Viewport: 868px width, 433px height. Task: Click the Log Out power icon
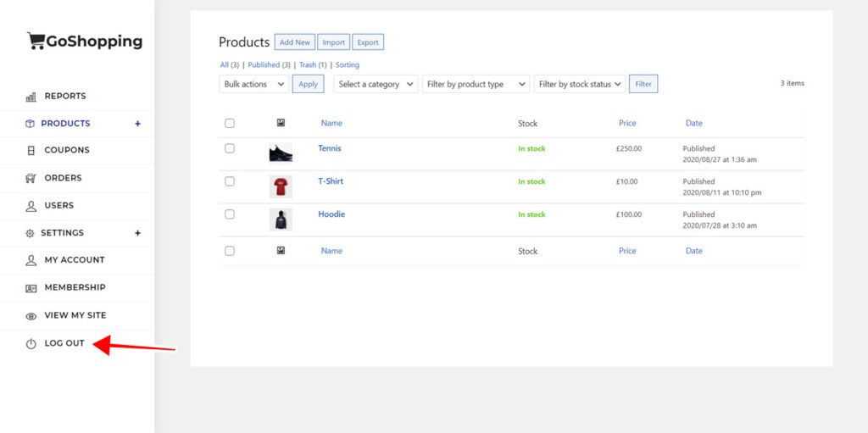pos(31,344)
